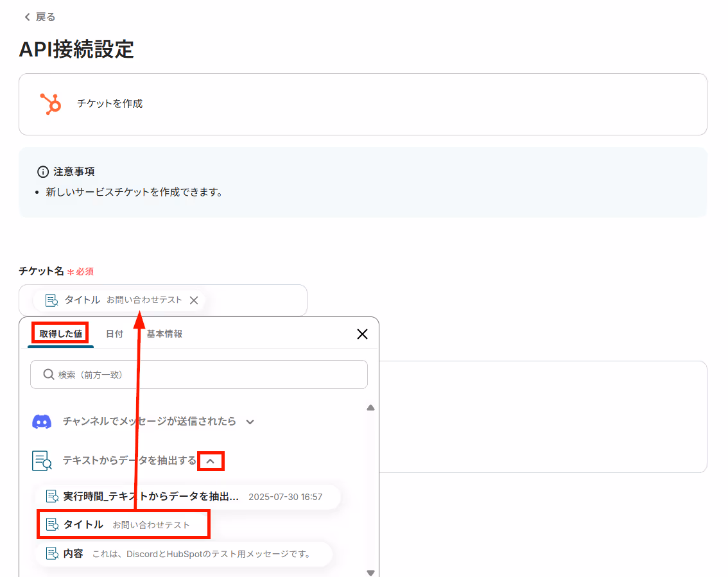The width and height of the screenshot is (728, 577).
Task: Select the 内容 value item
Action: click(x=184, y=554)
